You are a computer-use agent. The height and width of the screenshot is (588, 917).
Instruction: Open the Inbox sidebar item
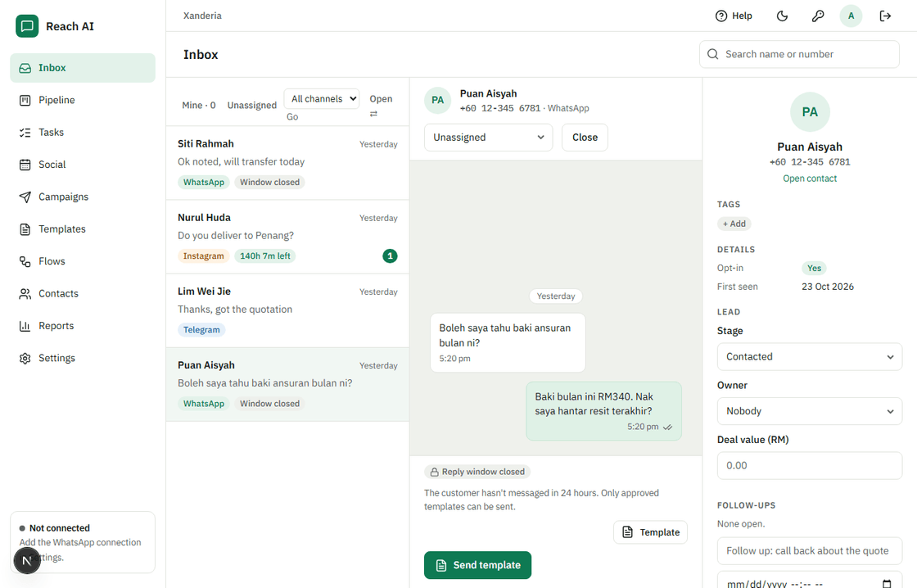tap(83, 68)
